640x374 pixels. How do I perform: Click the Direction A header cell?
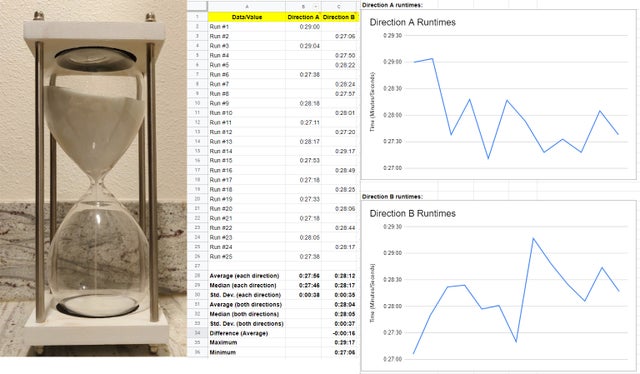click(x=303, y=17)
